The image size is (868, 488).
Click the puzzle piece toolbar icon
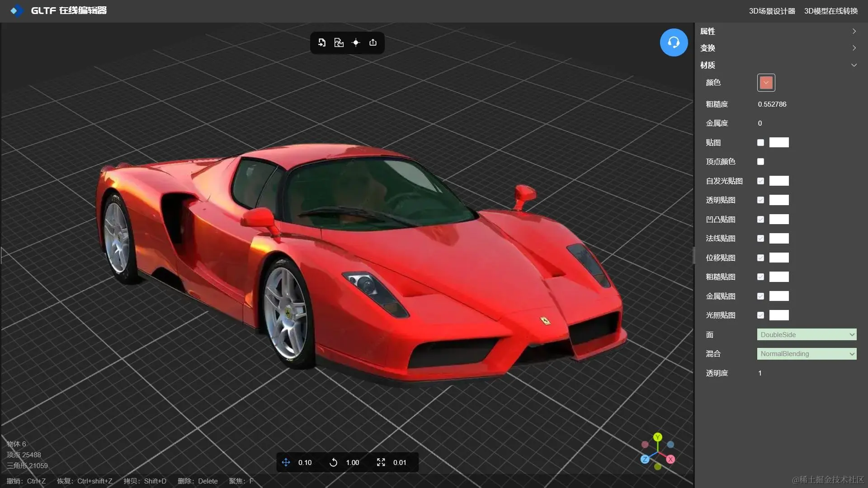(339, 42)
